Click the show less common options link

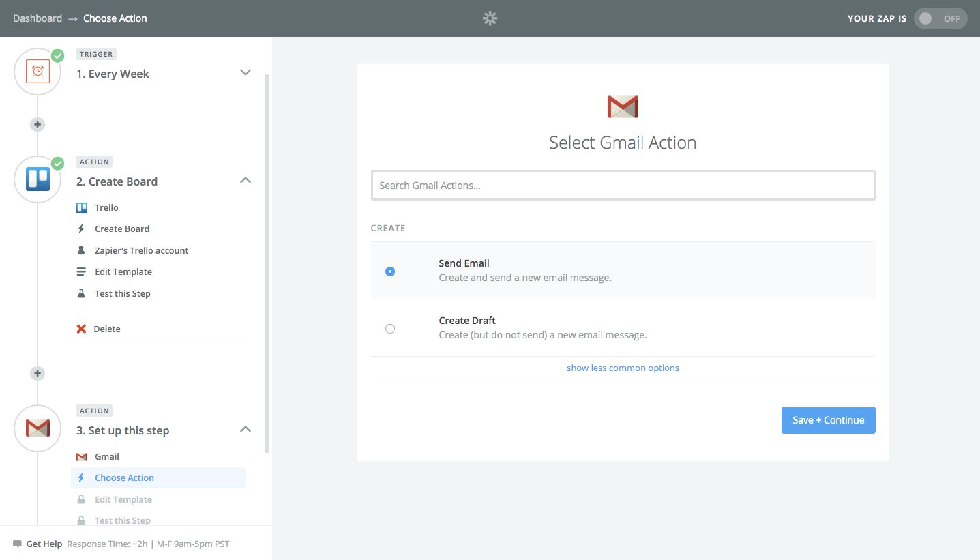coord(623,368)
